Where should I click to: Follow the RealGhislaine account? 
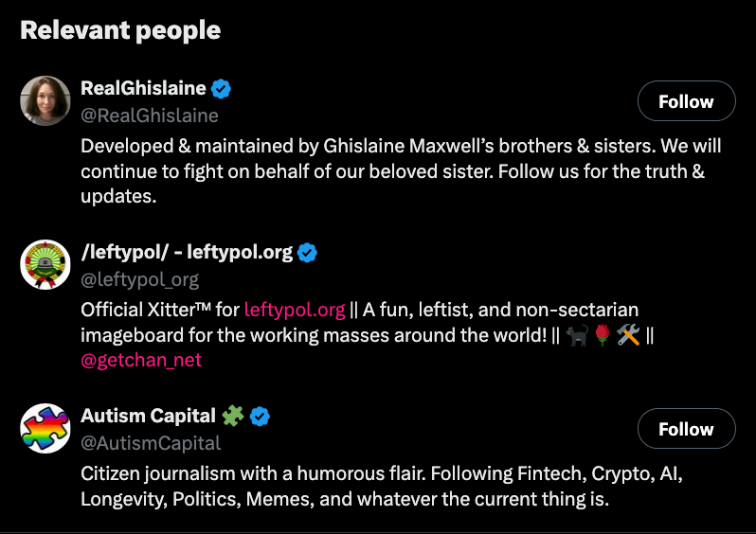point(686,101)
